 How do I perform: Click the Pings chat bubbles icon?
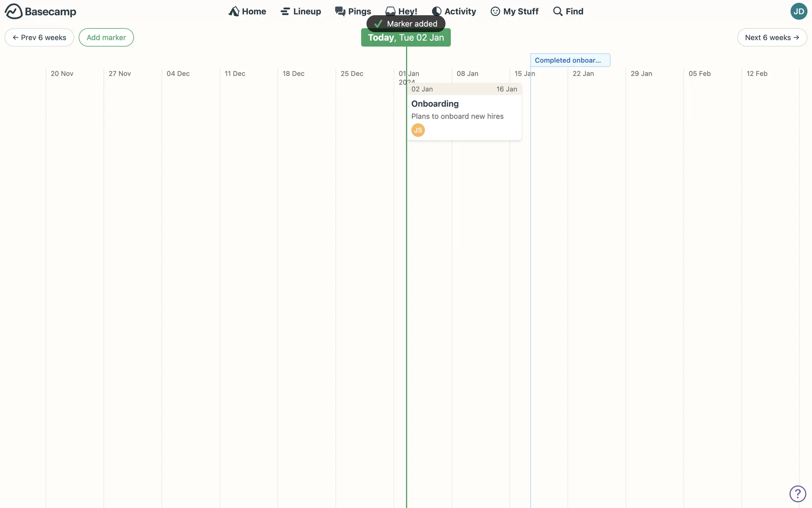pos(340,11)
